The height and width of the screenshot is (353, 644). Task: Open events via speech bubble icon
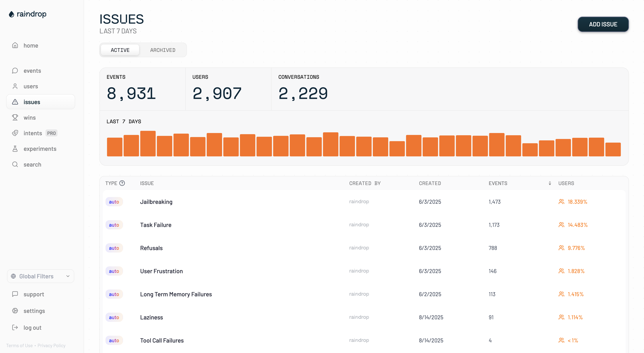[15, 71]
